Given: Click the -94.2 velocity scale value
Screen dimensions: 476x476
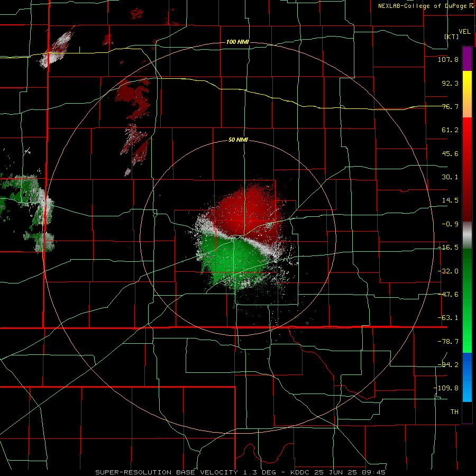Looking at the screenshot, I should tap(448, 365).
